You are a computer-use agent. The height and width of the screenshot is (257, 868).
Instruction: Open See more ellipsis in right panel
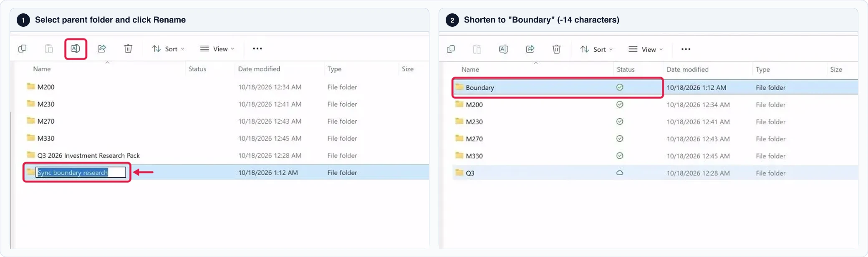point(686,49)
